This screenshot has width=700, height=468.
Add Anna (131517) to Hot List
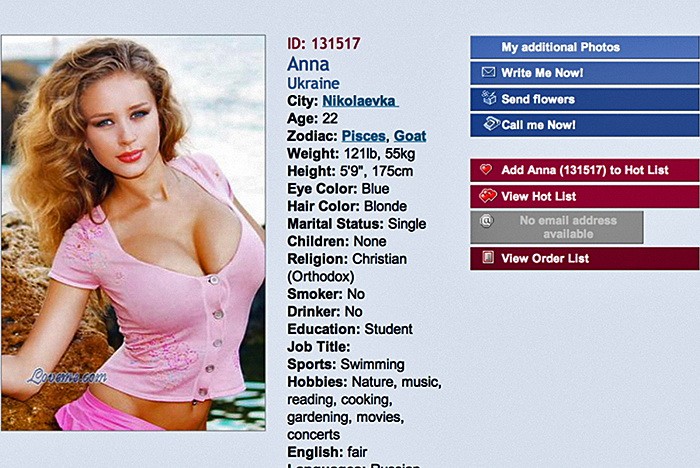point(585,170)
